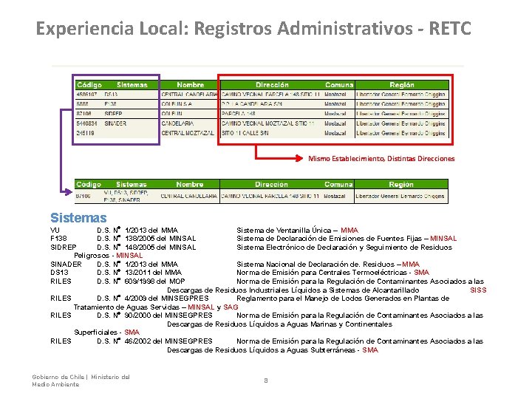Image resolution: width=532 pixels, height=399 pixels.
Task: Click 'CENTRAL CANDELARIA' name in the 4586107 row
Action: [189, 95]
